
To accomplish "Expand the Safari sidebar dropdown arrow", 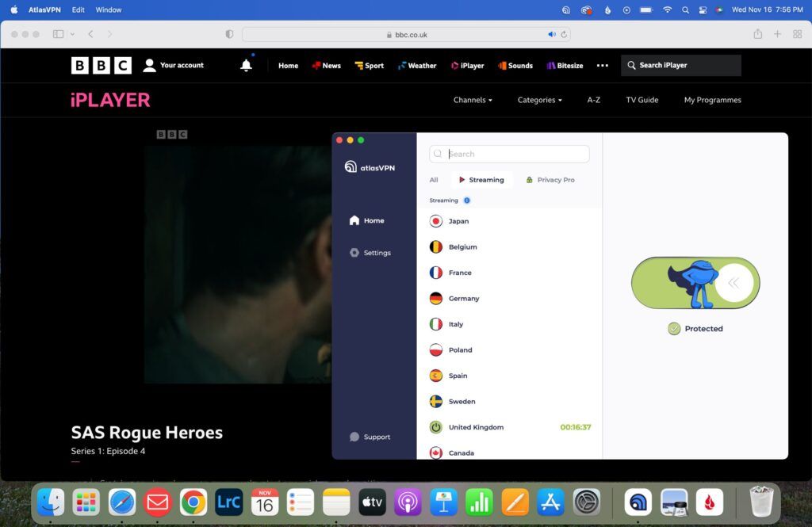I will (72, 34).
